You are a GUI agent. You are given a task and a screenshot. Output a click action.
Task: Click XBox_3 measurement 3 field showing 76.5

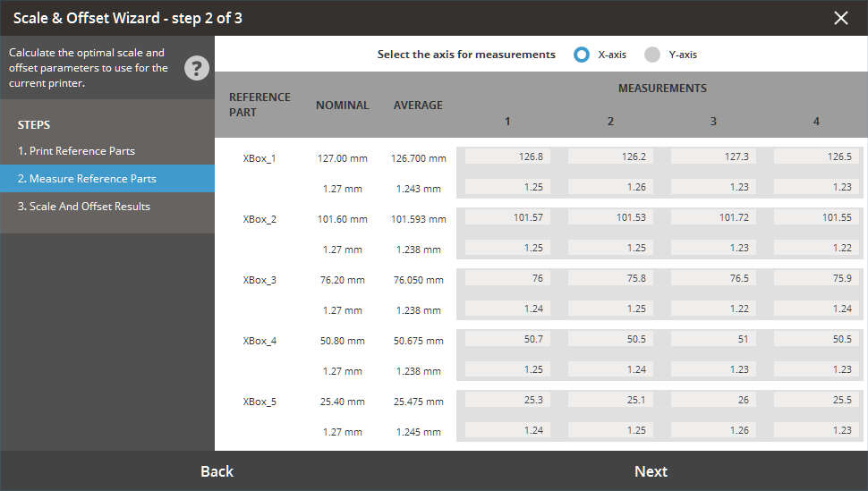tap(713, 278)
